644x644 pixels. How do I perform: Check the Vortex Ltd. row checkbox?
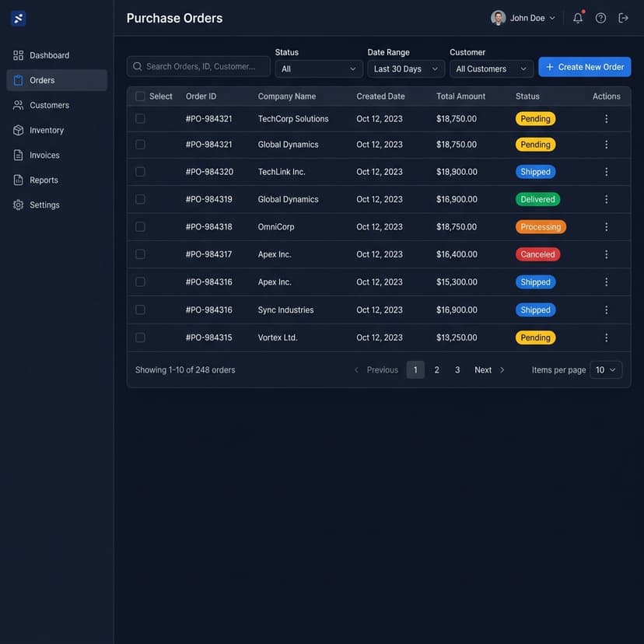coord(140,338)
